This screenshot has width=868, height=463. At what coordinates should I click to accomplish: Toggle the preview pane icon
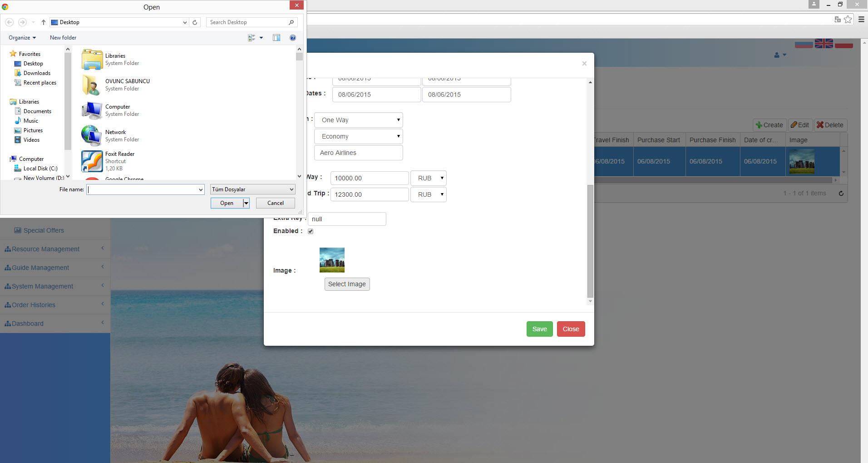(x=276, y=38)
